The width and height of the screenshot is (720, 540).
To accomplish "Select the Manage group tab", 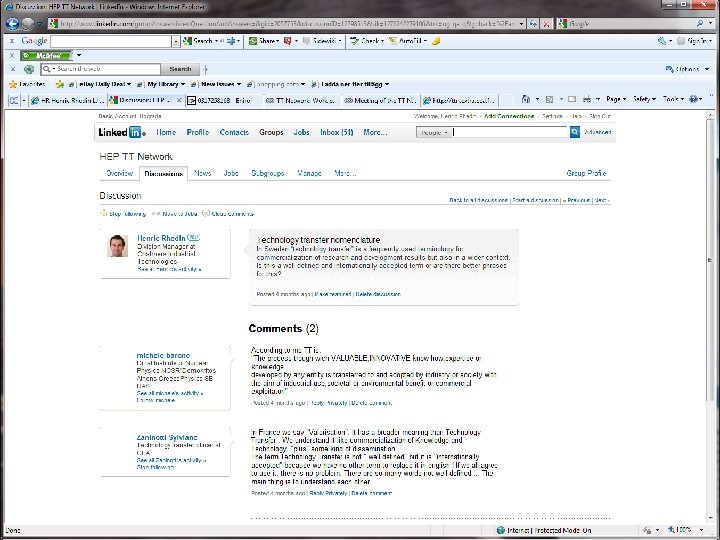I will click(309, 174).
